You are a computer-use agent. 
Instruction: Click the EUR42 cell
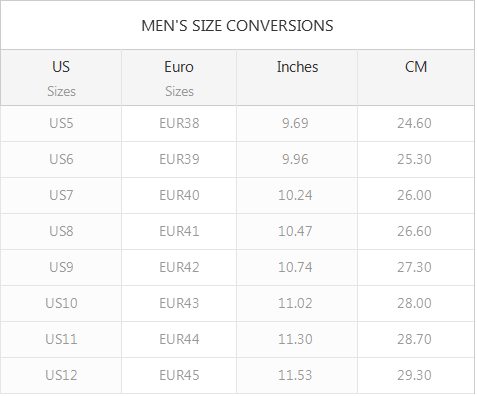pos(179,267)
